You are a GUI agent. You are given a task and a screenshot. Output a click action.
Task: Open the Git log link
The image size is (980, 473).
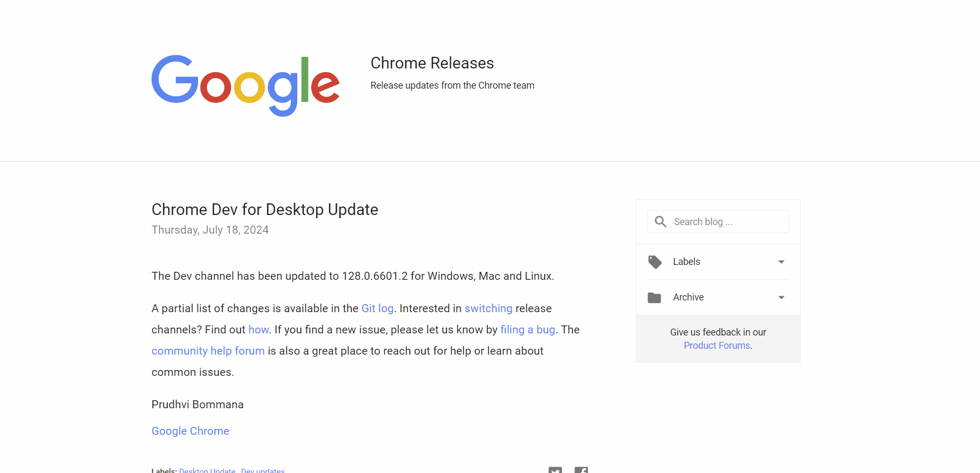(377, 308)
